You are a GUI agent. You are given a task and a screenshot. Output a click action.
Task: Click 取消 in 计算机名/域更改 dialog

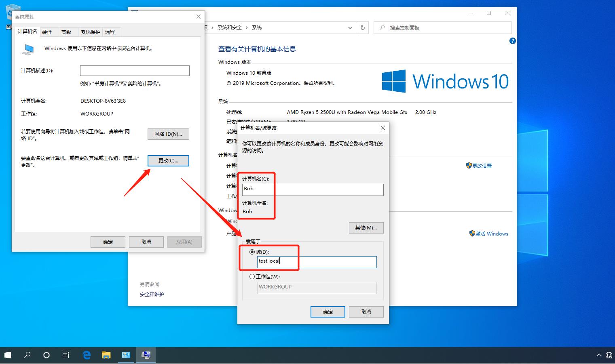click(366, 312)
